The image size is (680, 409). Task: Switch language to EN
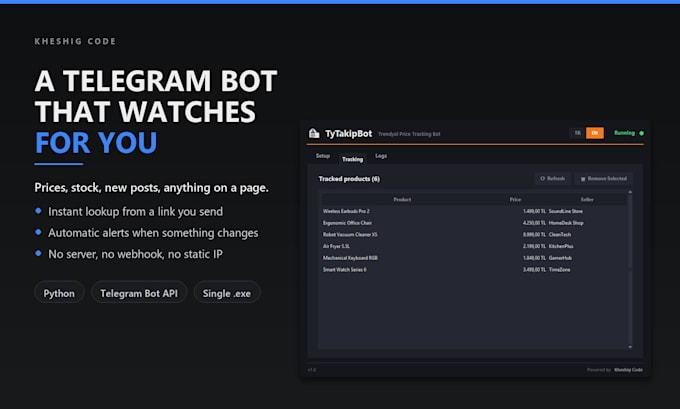[595, 133]
